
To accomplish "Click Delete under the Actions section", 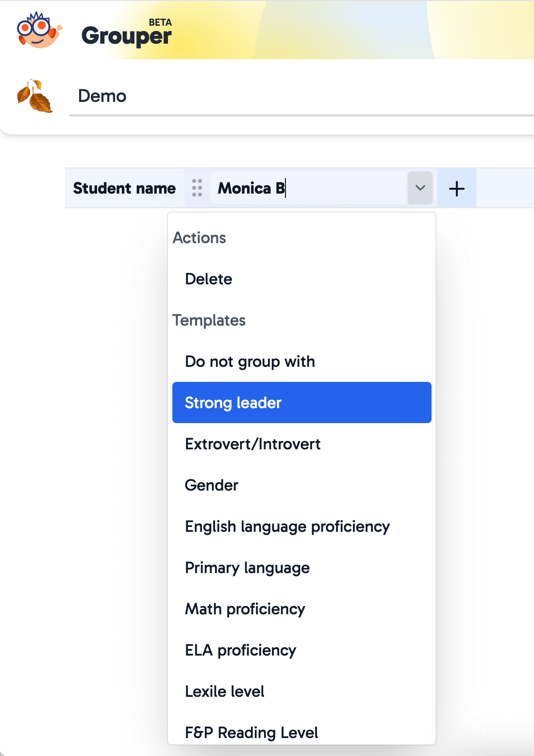I will [x=208, y=279].
